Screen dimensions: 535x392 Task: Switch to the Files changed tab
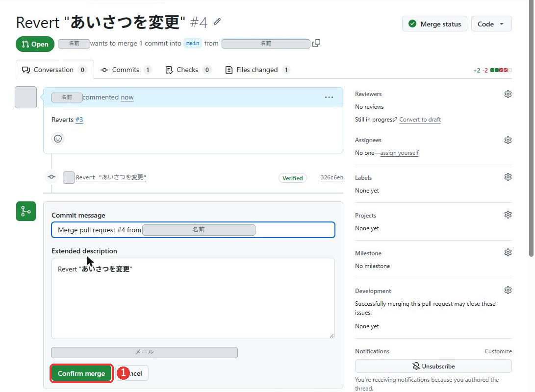click(x=257, y=70)
